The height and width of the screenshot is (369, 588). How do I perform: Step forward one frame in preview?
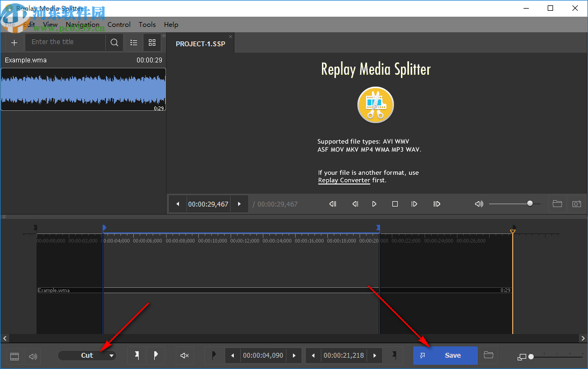click(414, 204)
